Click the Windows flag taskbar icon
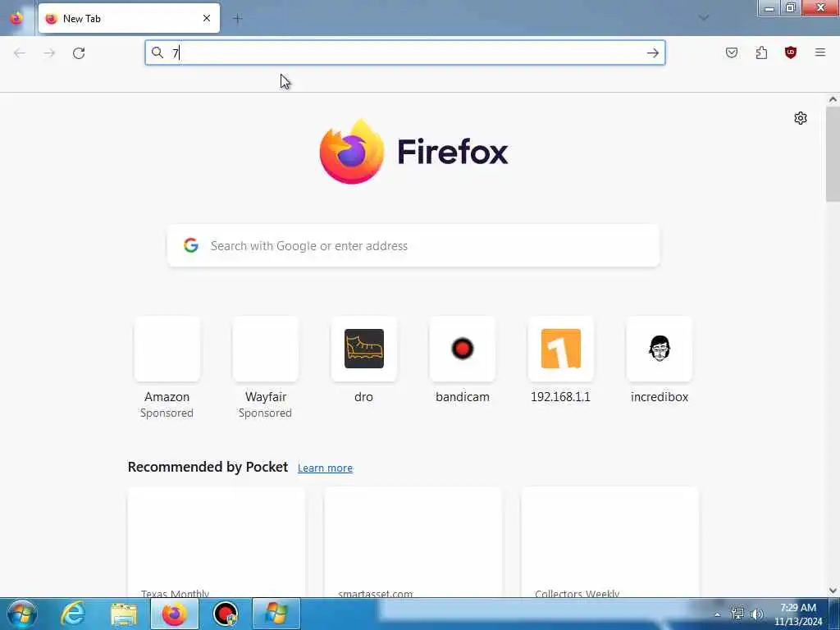 click(x=276, y=614)
